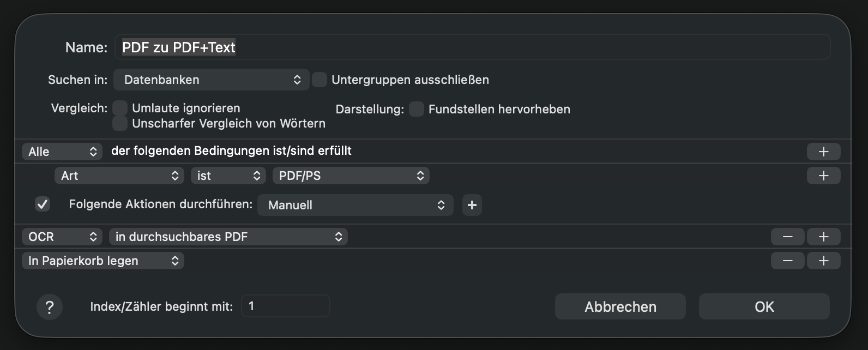Remove the In Papierkorb legen action

click(x=787, y=261)
